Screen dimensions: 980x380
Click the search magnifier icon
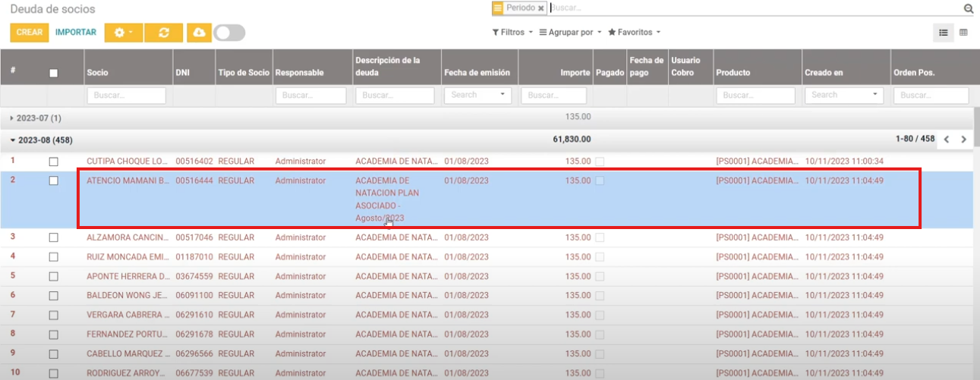pyautogui.click(x=968, y=8)
